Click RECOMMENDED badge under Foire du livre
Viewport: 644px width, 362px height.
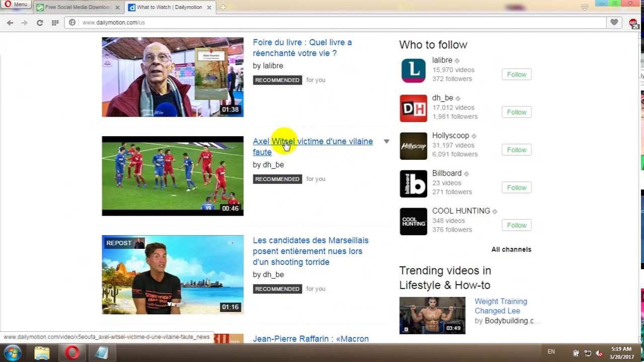pos(277,80)
